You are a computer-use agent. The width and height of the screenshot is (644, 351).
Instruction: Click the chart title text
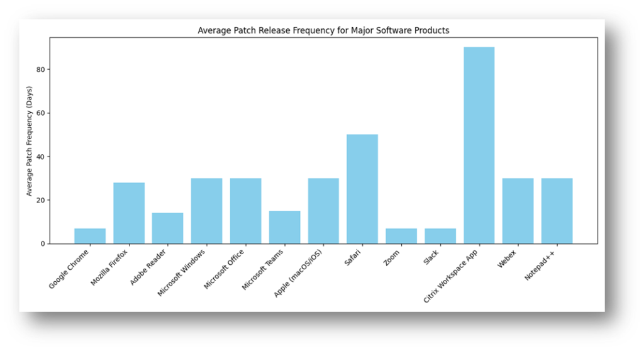(323, 30)
